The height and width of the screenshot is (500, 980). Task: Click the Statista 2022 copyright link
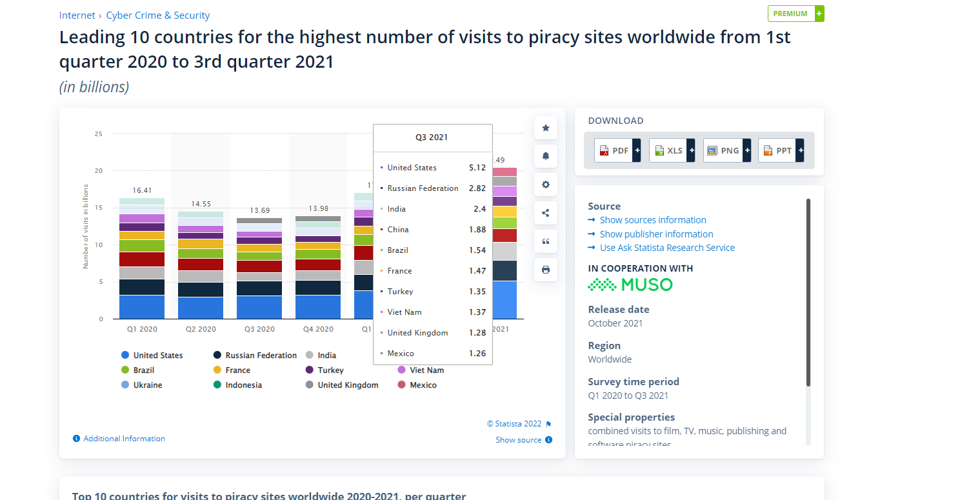514,424
